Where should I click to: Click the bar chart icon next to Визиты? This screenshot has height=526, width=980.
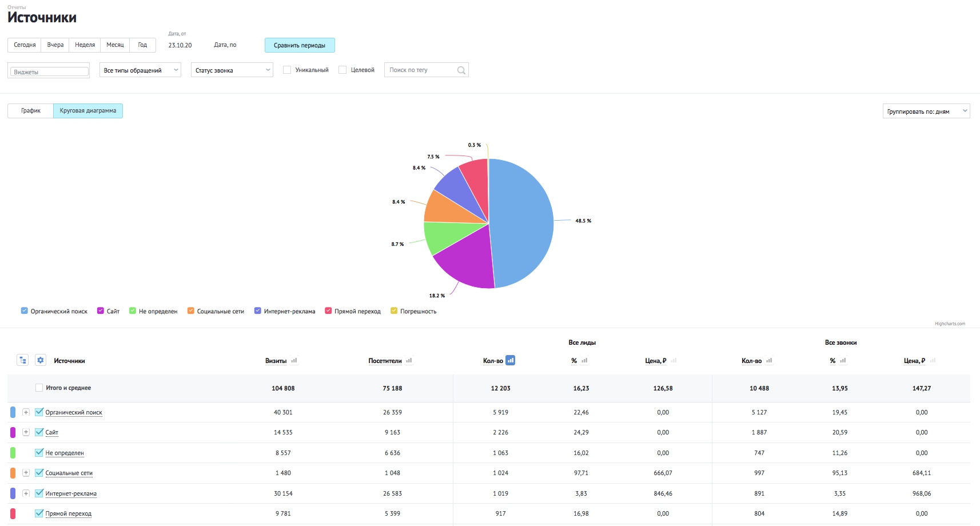click(294, 361)
